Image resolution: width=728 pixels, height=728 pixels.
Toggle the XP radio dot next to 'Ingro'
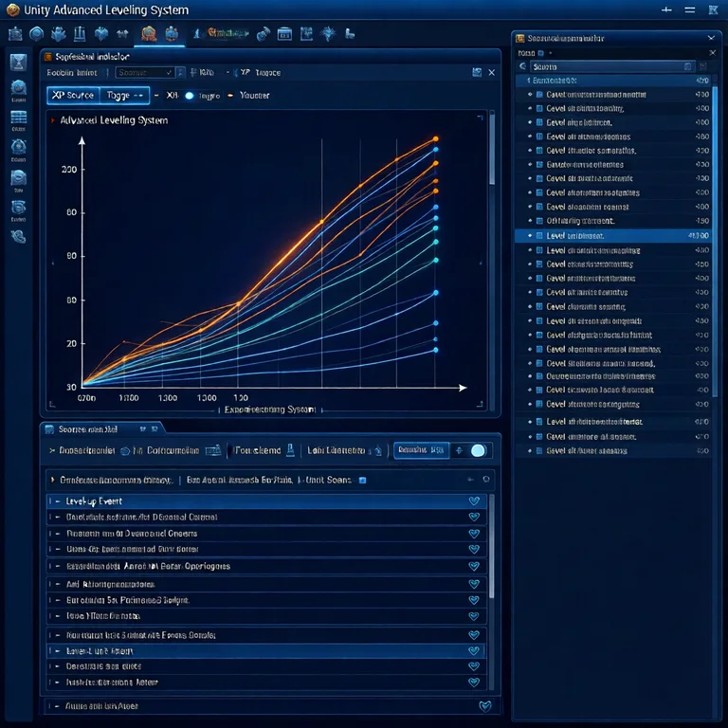pos(189,96)
